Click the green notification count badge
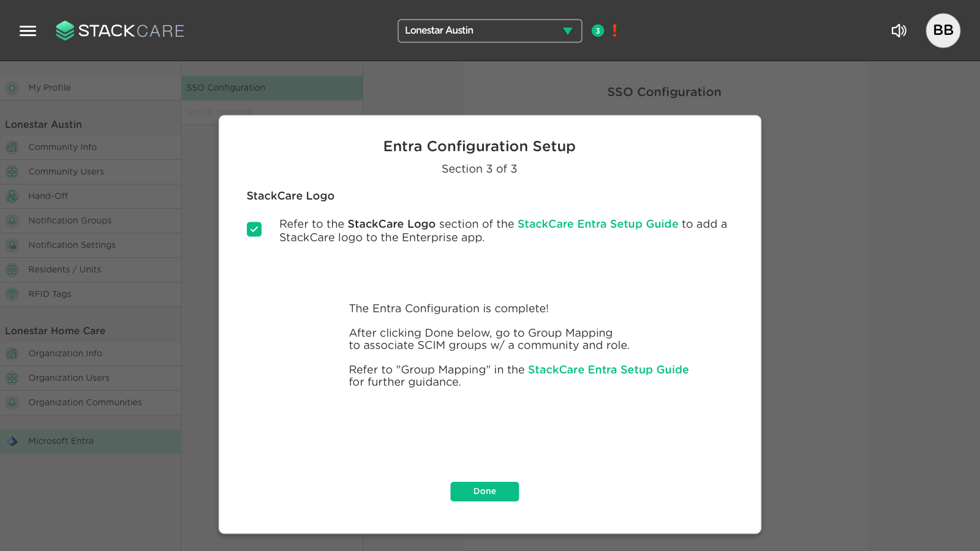The width and height of the screenshot is (980, 551). (598, 31)
